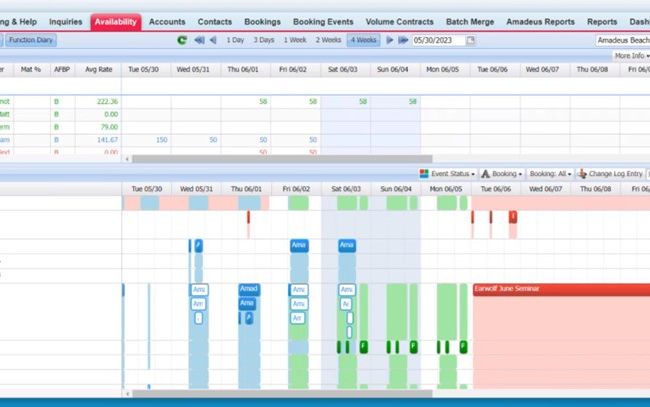Click the green 58 under Thu 06/01
This screenshot has height=407, width=650.
(x=263, y=102)
